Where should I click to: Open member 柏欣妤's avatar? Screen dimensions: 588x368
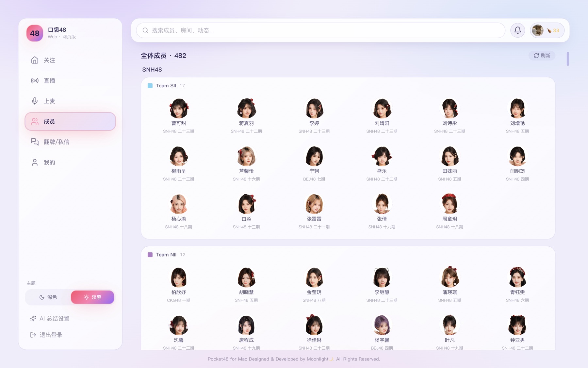178,277
